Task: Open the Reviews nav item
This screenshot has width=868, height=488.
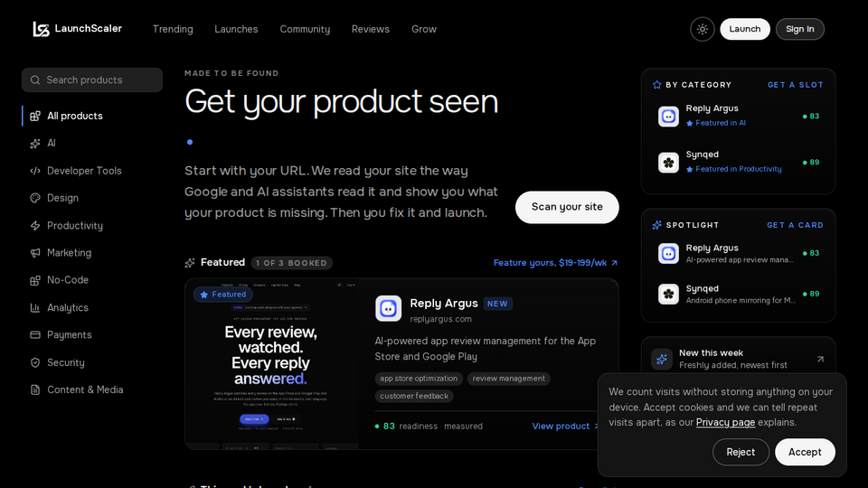Action: tap(371, 29)
